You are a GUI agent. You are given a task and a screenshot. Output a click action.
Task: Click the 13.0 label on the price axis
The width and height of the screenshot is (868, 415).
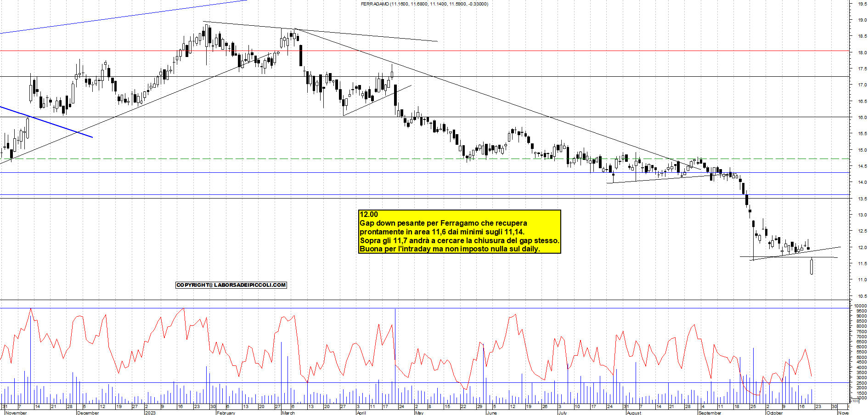point(862,215)
